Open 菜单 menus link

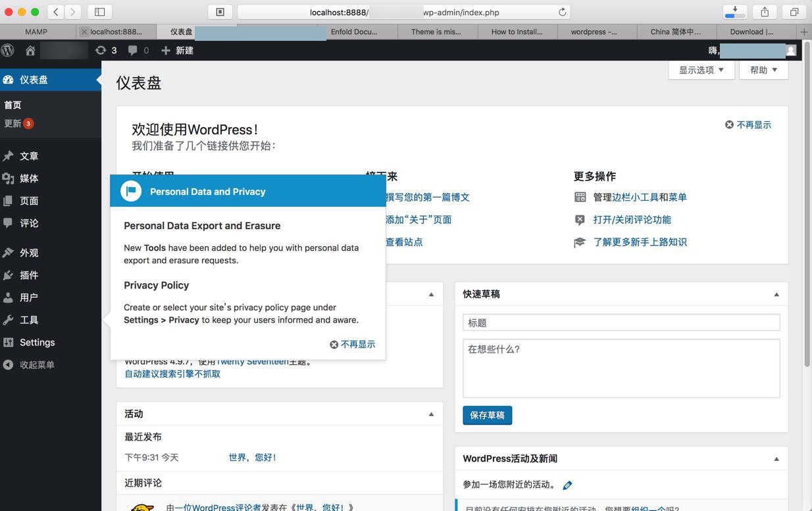click(x=678, y=197)
